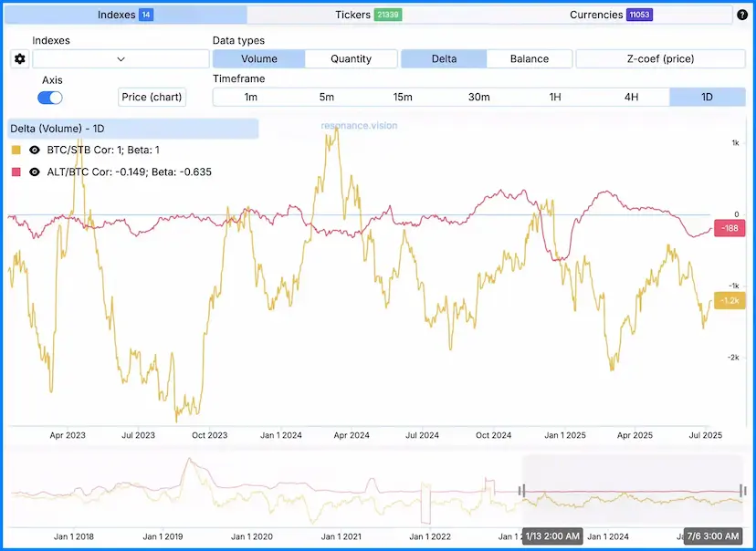
Task: Click the yellow BTC/STB color swatch
Action: point(16,150)
